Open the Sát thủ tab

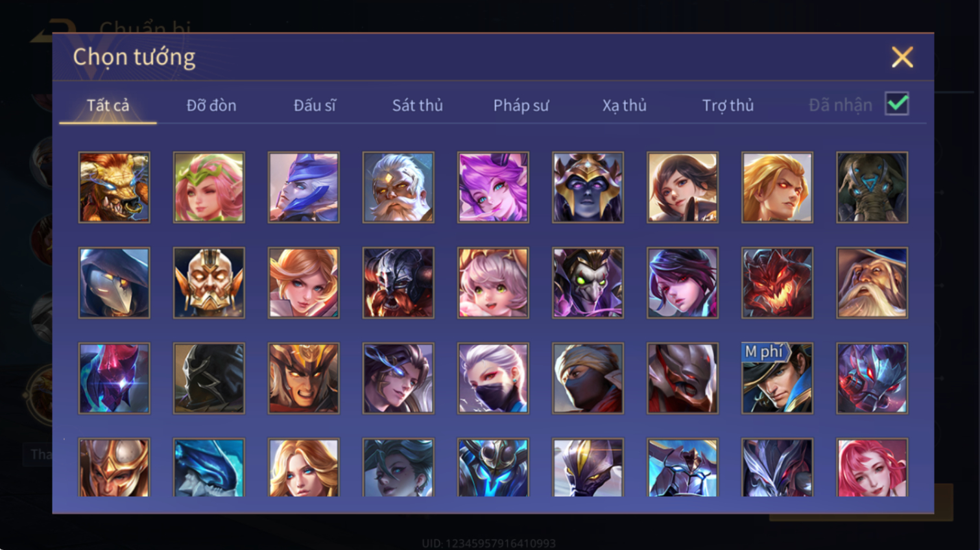tap(417, 105)
